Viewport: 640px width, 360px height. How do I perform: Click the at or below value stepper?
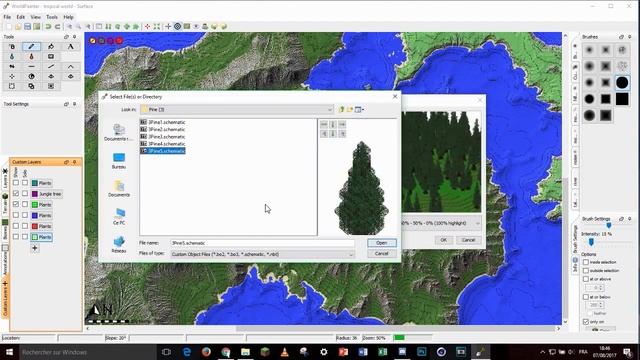[600, 305]
